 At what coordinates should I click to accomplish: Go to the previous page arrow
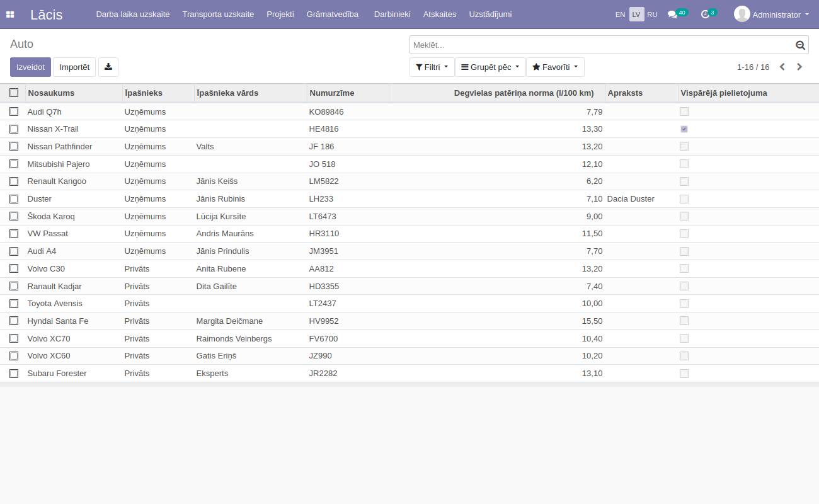pyautogui.click(x=782, y=67)
